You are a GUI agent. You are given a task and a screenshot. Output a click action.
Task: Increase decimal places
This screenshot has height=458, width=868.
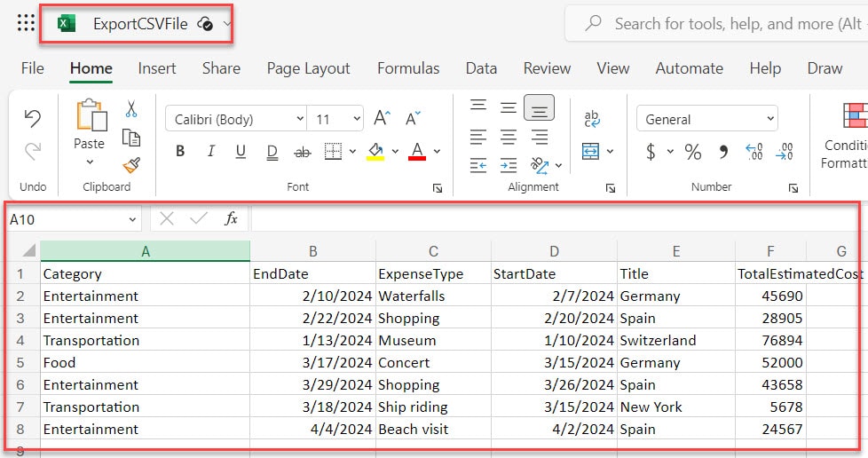coord(754,151)
